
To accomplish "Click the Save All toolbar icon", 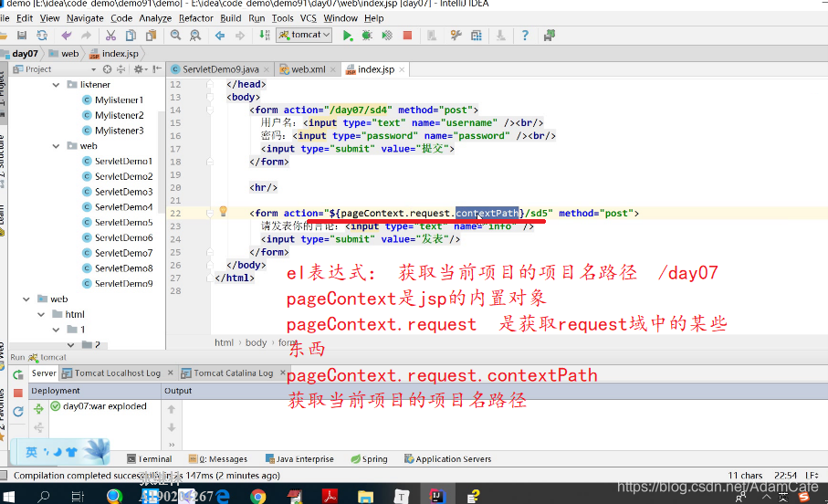I will 22,36.
